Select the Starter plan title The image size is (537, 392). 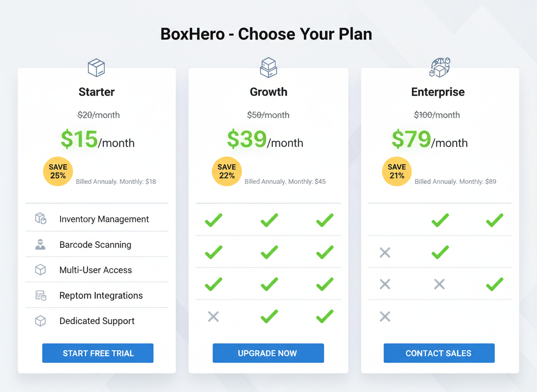tap(96, 92)
